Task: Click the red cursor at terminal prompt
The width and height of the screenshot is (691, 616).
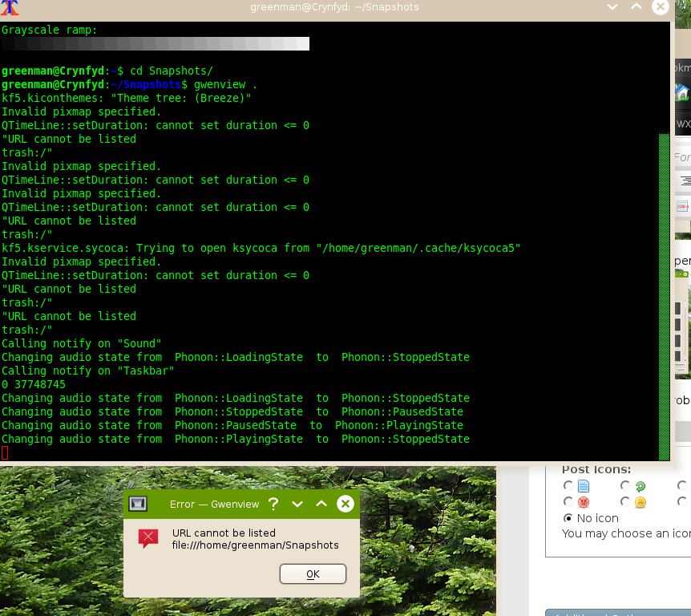Action: click(5, 453)
